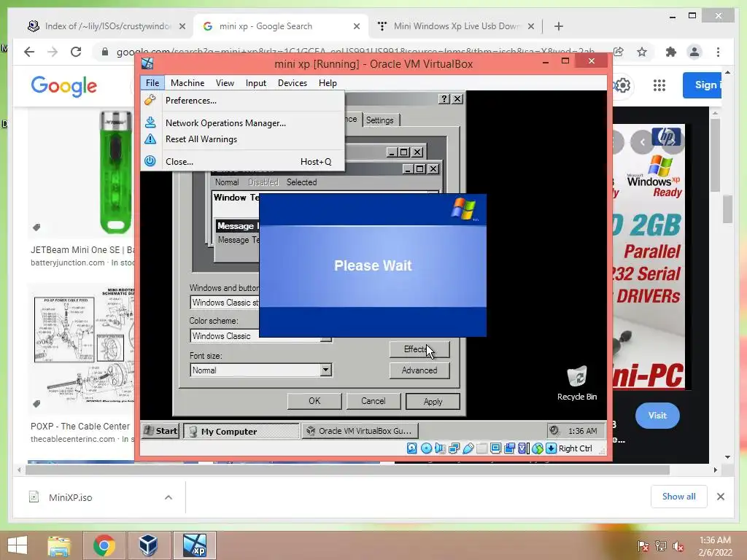
Task: Switch to the Settings tab in Display Properties
Action: (x=380, y=120)
